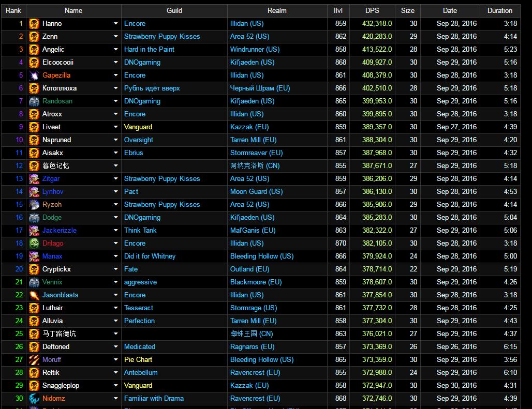Click the icon beside Reltik
The height and width of the screenshot is (409, 532).
(x=34, y=373)
